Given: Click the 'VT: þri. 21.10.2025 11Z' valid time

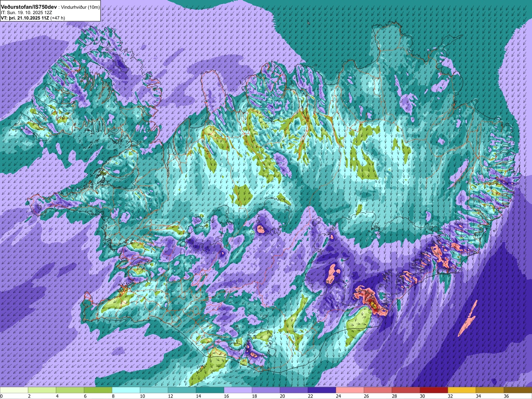Looking at the screenshot, I should (x=25, y=18).
